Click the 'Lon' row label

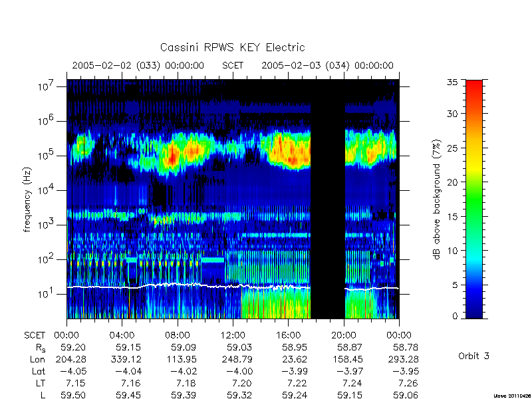(37, 359)
